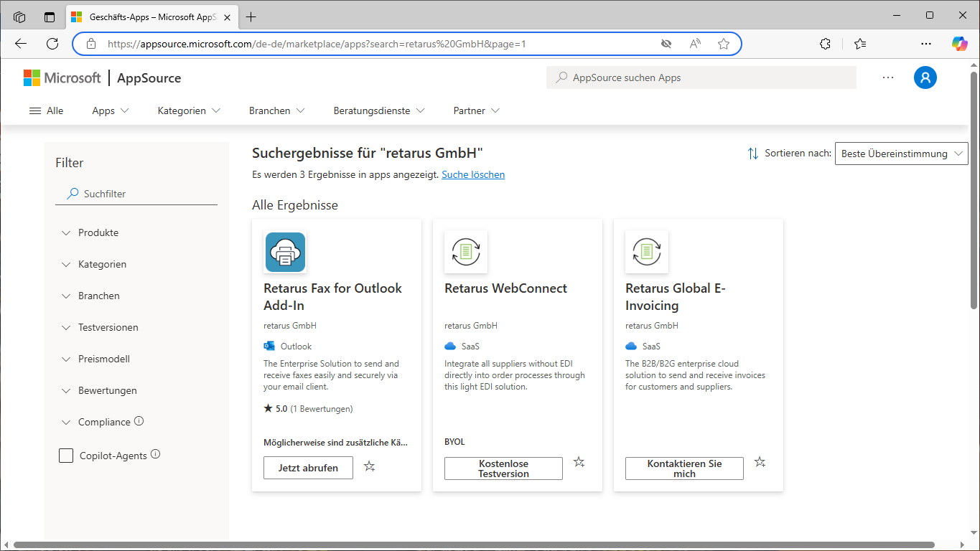Click the AppSource search box
Screen dimensions: 980x551
[701, 77]
